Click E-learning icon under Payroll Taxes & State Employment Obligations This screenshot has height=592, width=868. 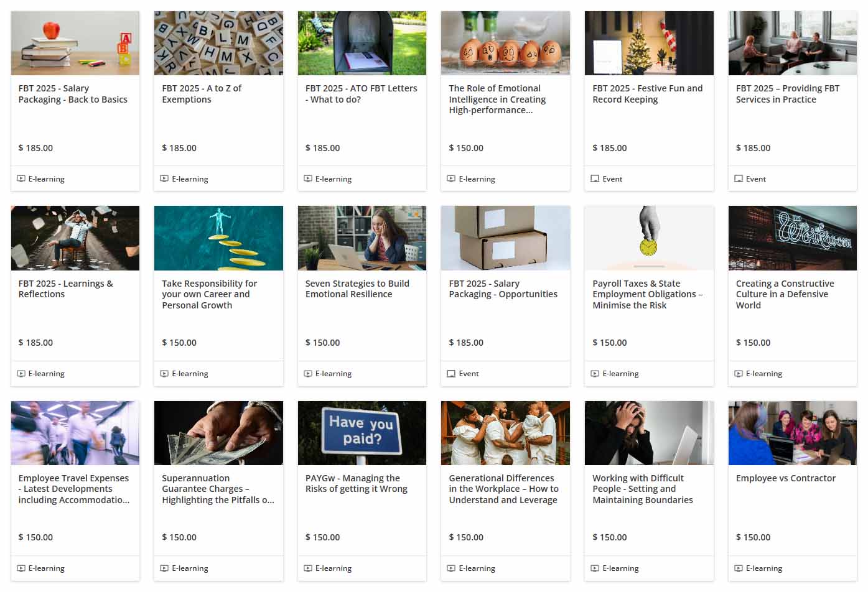click(595, 374)
